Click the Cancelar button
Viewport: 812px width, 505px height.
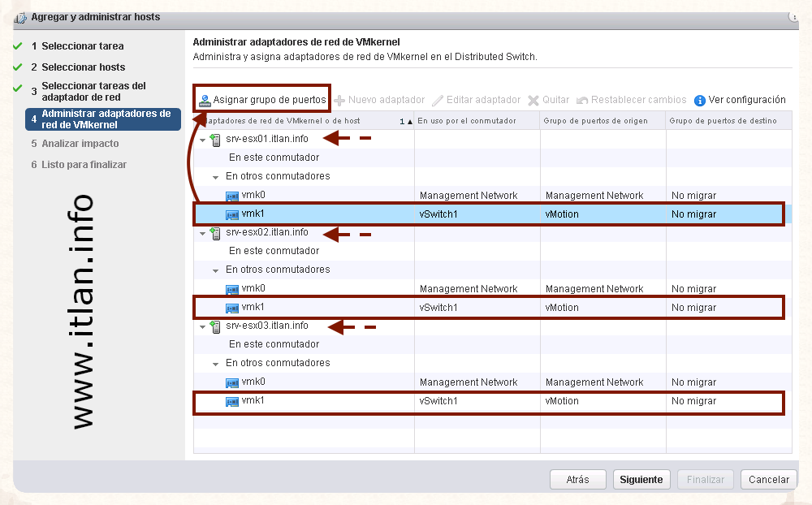(768, 480)
